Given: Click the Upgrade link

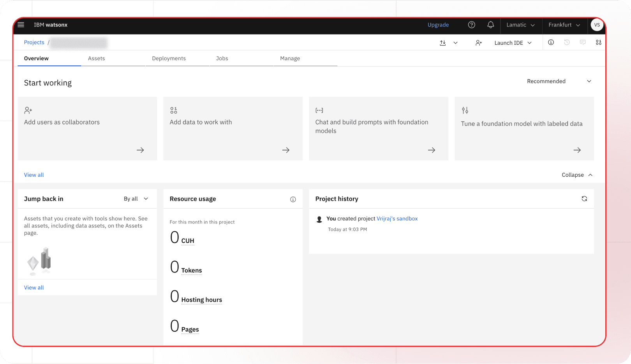Looking at the screenshot, I should pyautogui.click(x=438, y=25).
